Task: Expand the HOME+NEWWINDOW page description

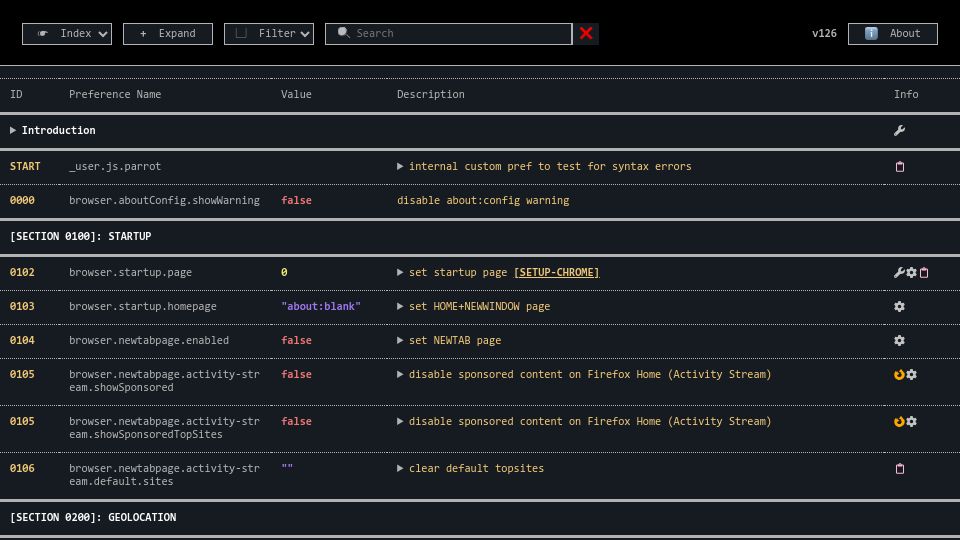Action: pyautogui.click(x=400, y=306)
